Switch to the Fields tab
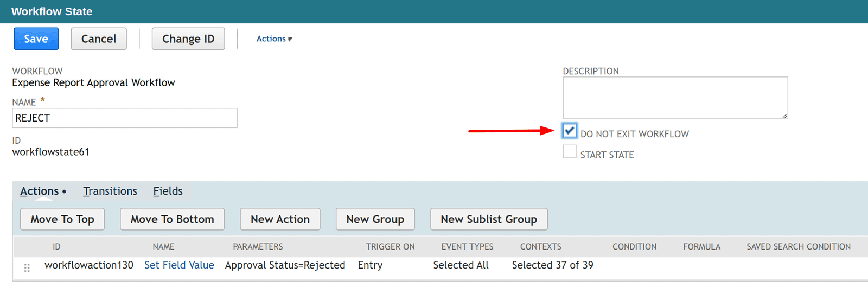The image size is (868, 294). coord(168,191)
